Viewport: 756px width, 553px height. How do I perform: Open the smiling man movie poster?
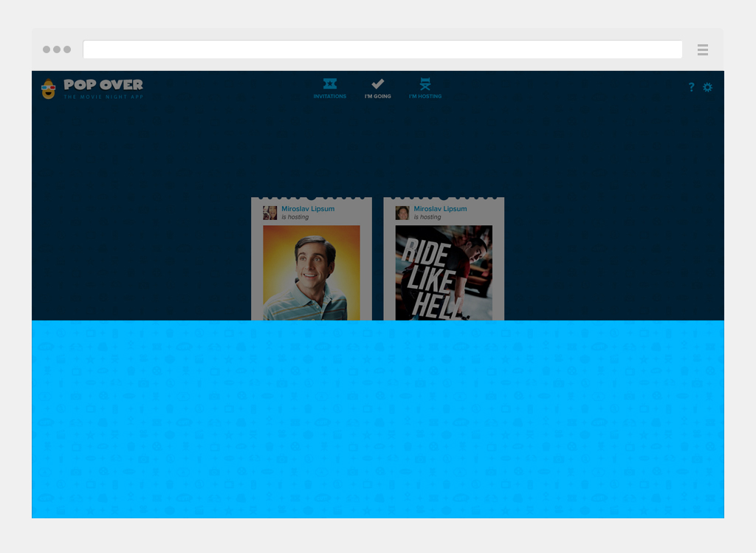tap(311, 272)
